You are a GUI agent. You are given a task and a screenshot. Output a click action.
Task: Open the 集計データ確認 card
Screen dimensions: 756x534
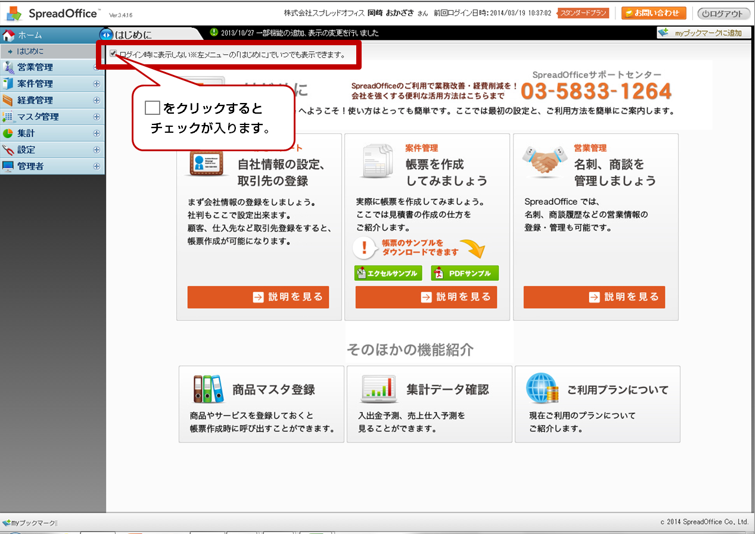pos(430,404)
